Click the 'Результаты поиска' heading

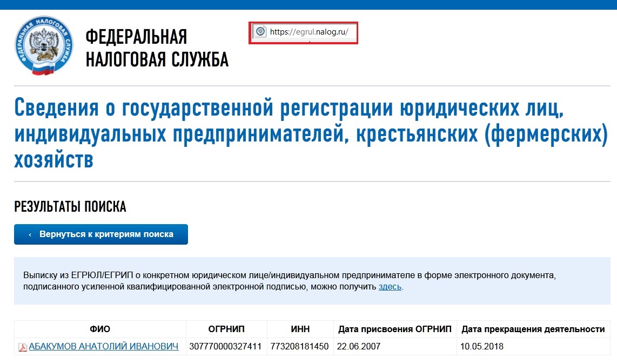coord(70,207)
